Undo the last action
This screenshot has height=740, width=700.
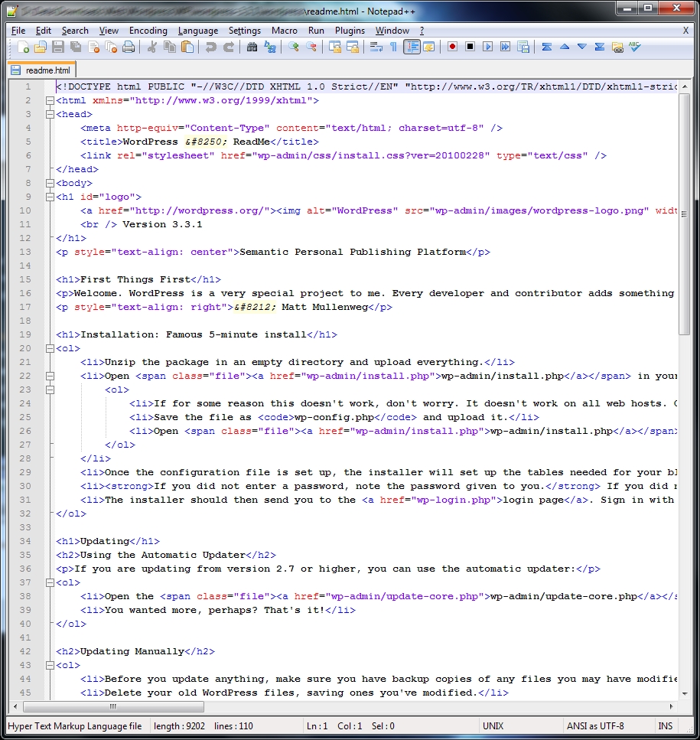coord(211,47)
